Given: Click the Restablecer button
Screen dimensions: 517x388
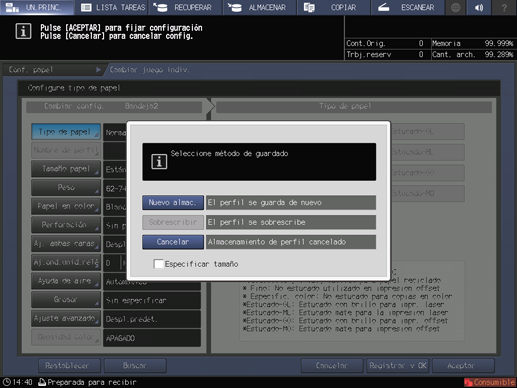Looking at the screenshot, I should coord(69,366).
